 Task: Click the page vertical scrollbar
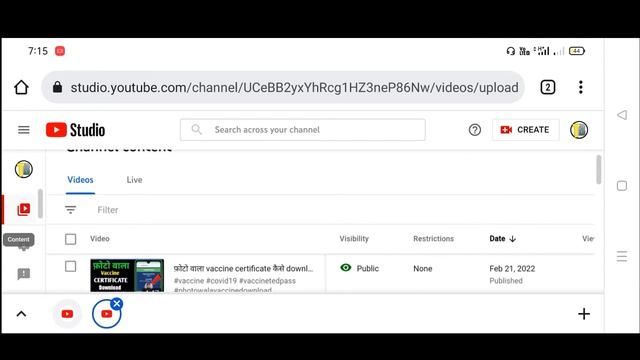click(x=599, y=169)
